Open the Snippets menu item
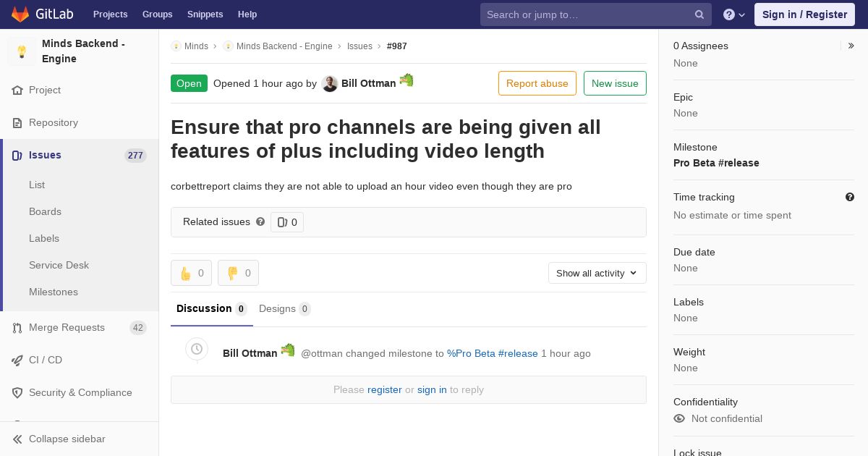 pos(205,14)
